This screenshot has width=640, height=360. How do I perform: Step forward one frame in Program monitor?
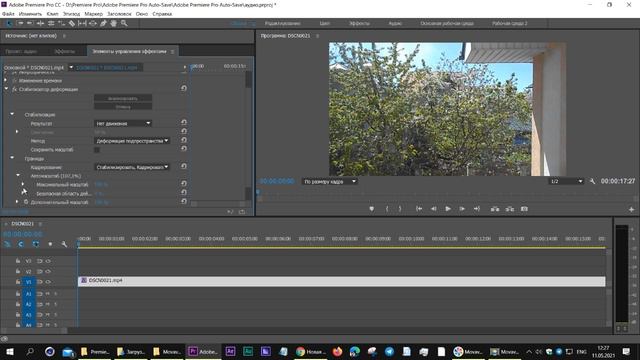462,209
